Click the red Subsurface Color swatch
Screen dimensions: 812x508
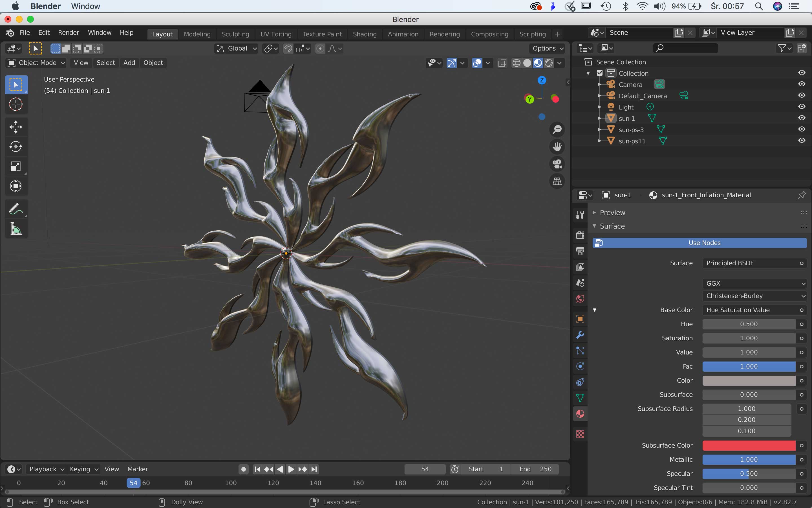[x=749, y=445]
